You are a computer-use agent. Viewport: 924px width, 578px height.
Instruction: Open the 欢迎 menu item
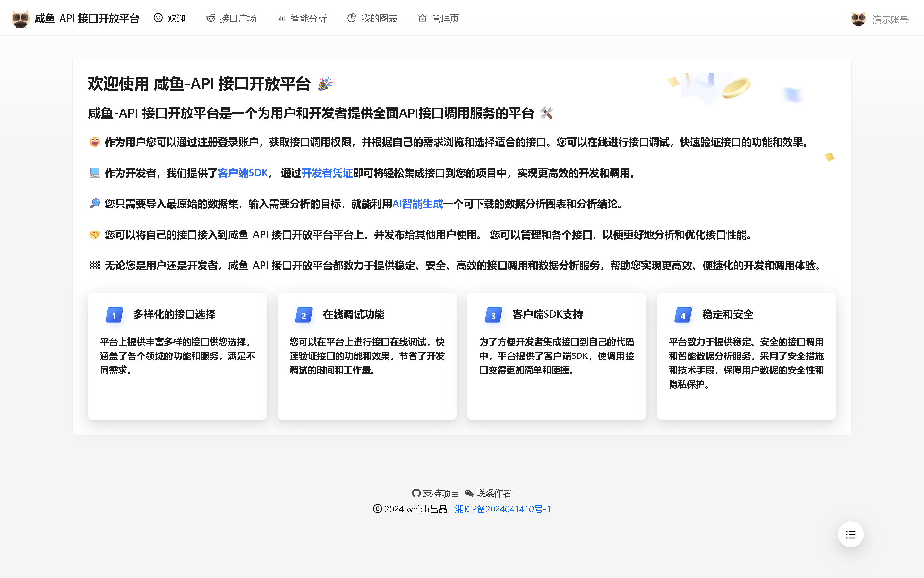click(169, 18)
